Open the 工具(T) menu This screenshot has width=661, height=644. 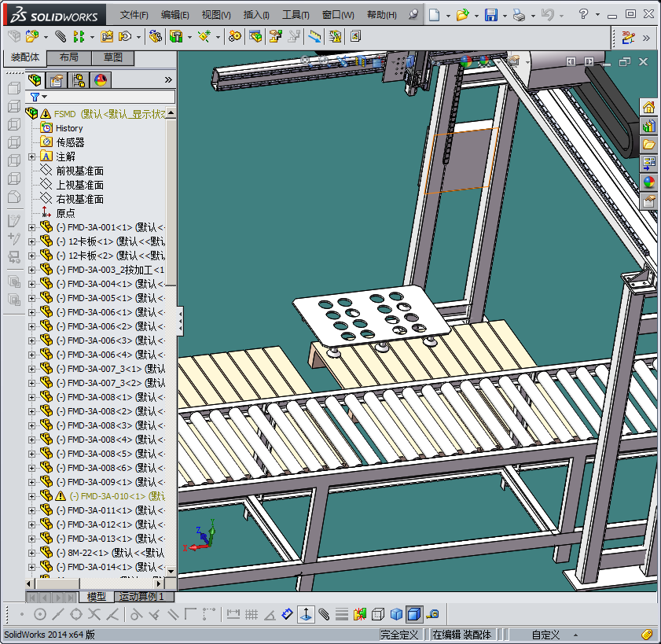(x=296, y=15)
